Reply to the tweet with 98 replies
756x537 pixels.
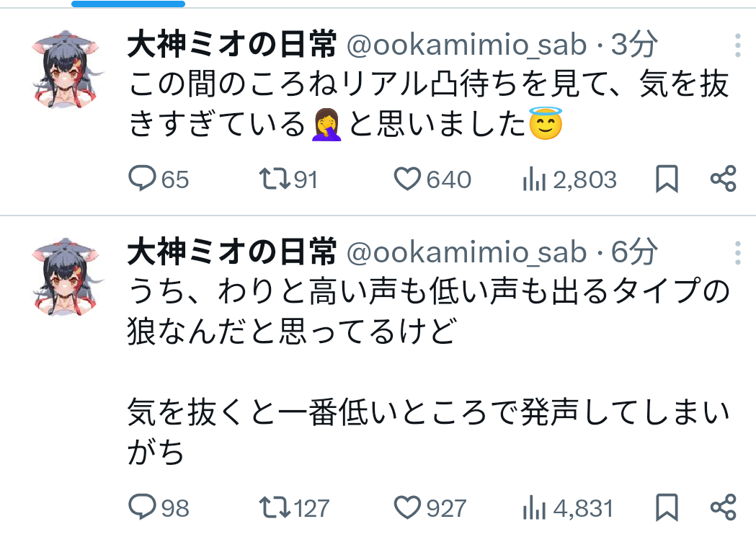point(142,508)
